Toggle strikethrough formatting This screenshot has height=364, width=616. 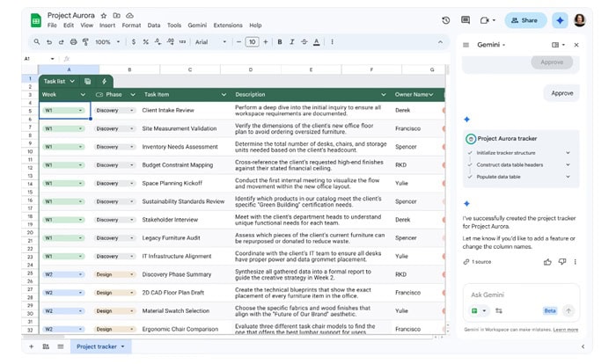coord(304,42)
